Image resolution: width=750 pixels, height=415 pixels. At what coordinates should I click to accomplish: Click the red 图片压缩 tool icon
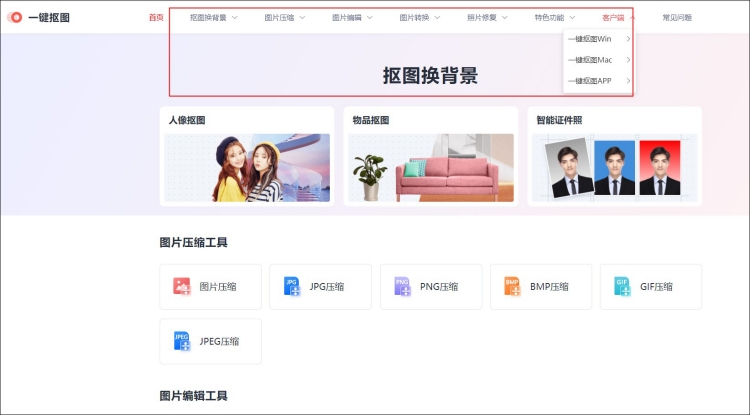coord(182,287)
